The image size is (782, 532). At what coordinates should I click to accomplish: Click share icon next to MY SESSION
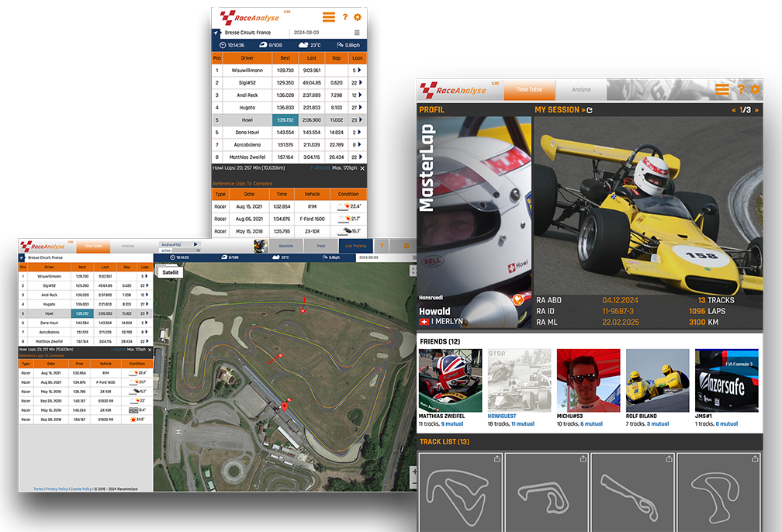click(590, 110)
